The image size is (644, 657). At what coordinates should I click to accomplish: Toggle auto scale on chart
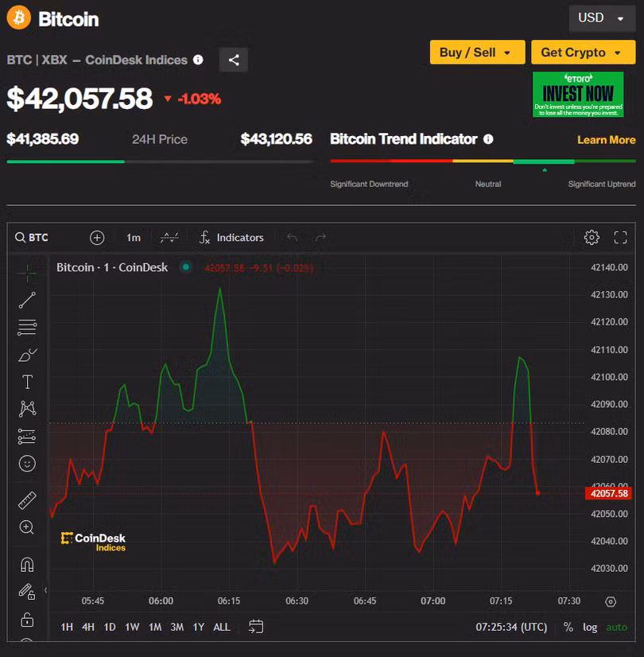tap(616, 627)
